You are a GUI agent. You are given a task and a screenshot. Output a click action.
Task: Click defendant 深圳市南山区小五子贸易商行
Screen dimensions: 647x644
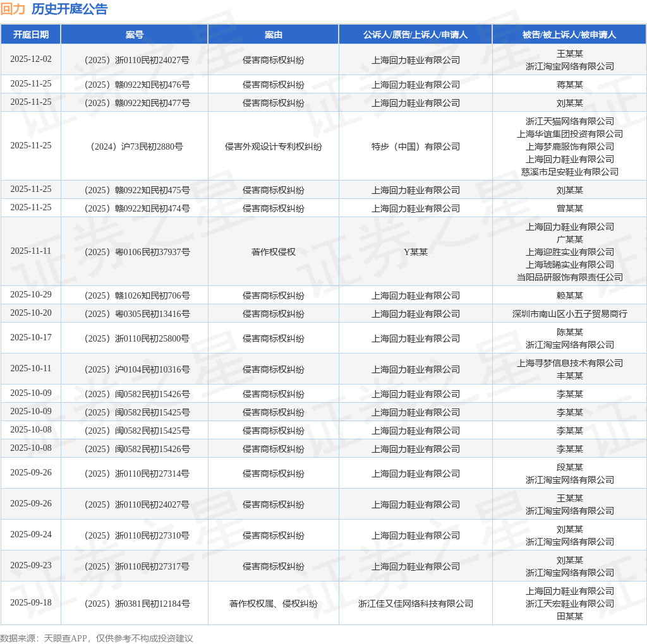(570, 314)
